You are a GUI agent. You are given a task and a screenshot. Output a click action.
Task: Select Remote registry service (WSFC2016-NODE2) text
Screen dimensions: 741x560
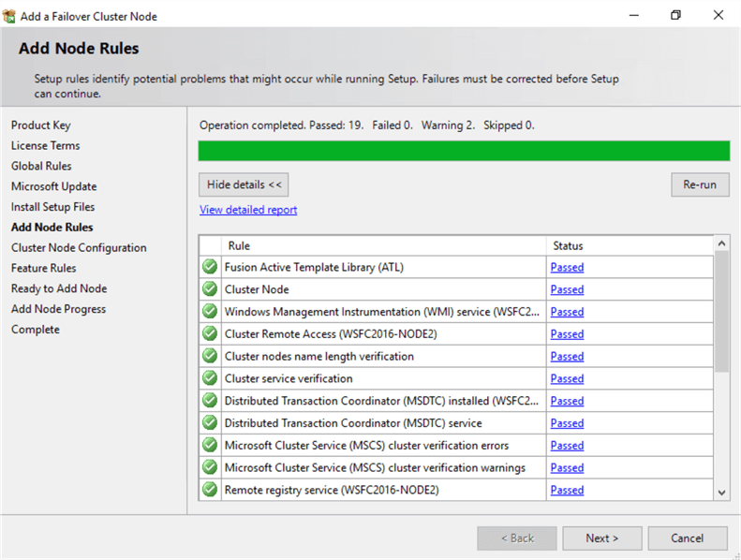(332, 490)
